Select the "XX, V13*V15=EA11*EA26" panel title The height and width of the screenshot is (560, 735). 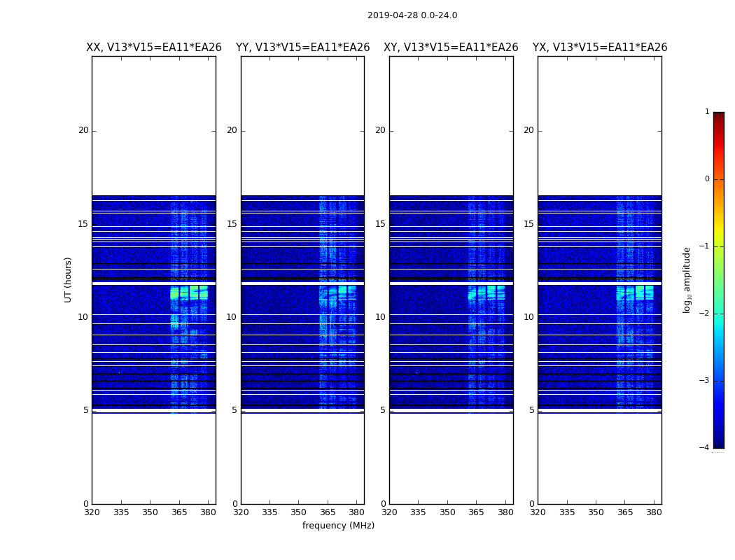click(x=154, y=48)
